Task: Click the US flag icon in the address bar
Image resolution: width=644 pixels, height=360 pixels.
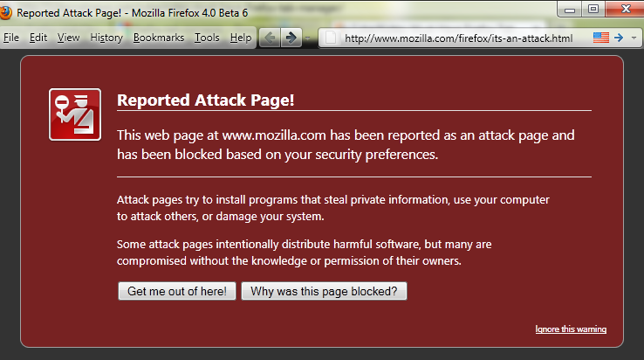Action: tap(600, 38)
